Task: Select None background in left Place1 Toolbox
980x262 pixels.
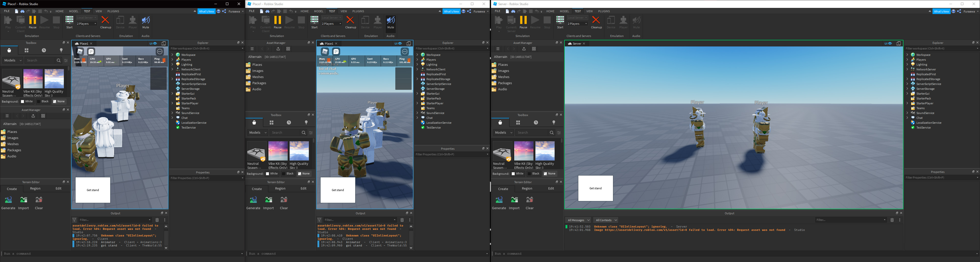Action: 59,102
